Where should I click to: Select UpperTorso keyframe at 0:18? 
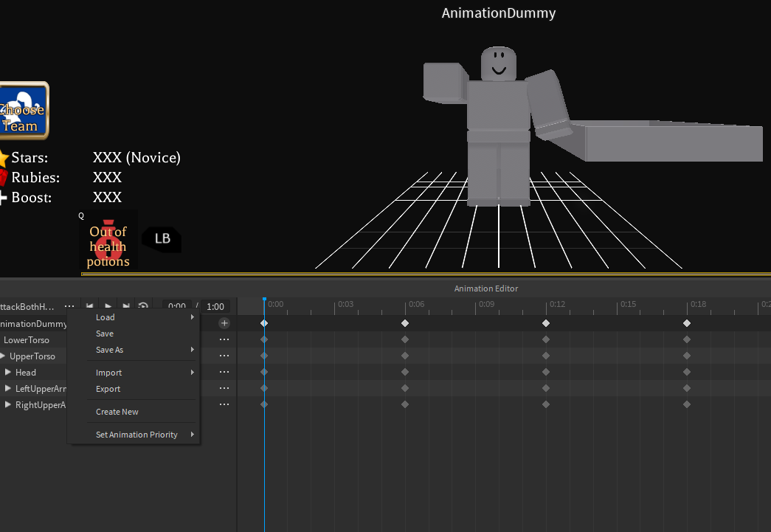click(x=687, y=356)
